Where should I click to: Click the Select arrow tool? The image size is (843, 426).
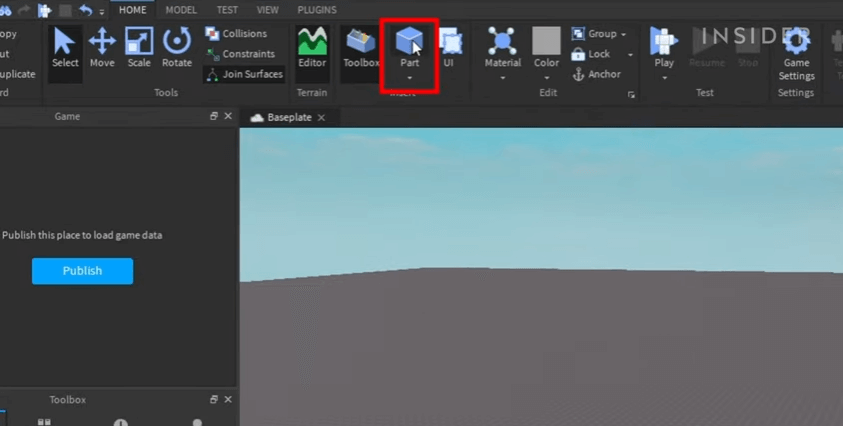pyautogui.click(x=65, y=47)
